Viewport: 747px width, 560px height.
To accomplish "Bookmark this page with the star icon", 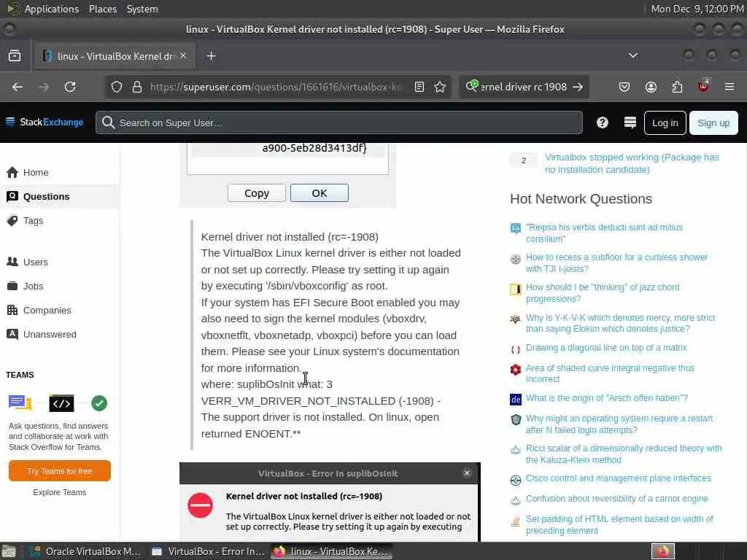I will pyautogui.click(x=440, y=87).
